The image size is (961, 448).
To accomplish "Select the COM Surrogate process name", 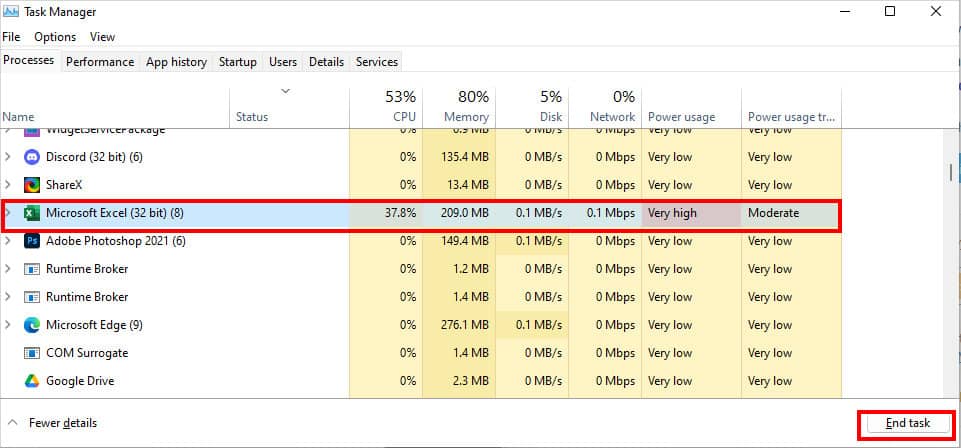I will coord(87,353).
